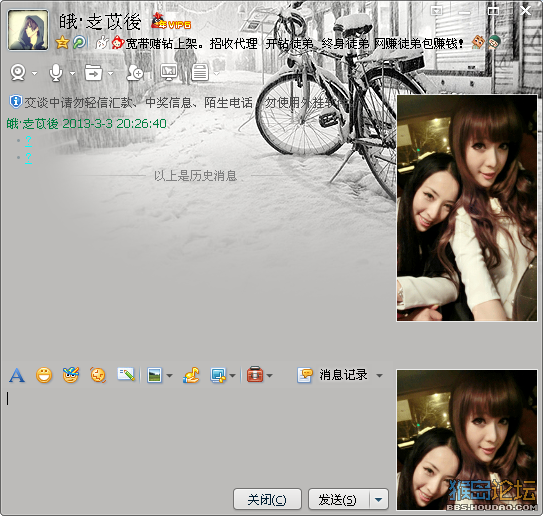
Task: Click the handwriting input pencil icon
Action: tap(126, 374)
